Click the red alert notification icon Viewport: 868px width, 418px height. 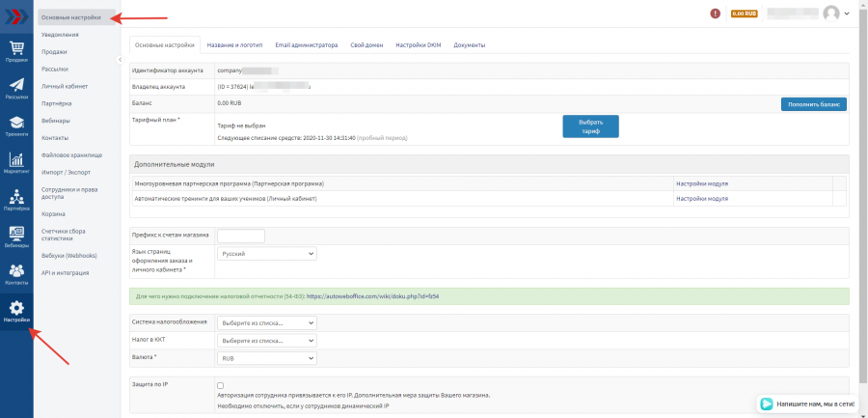[x=715, y=14]
